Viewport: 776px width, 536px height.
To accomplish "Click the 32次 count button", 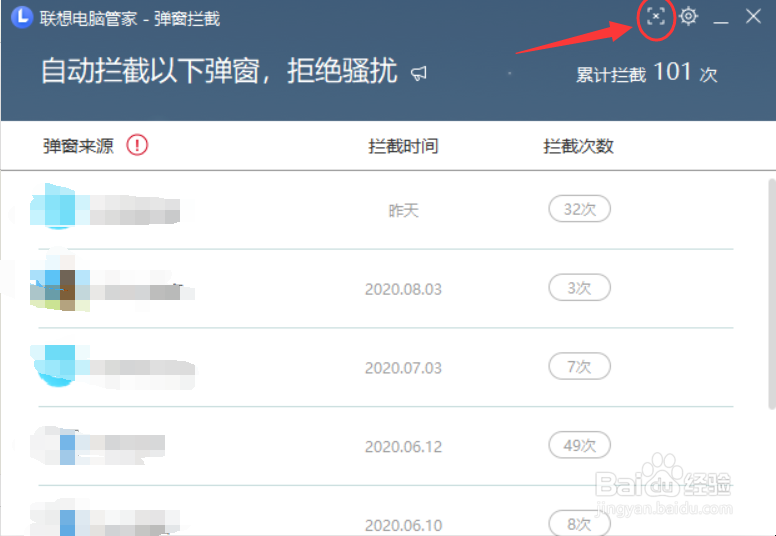I will (x=580, y=209).
